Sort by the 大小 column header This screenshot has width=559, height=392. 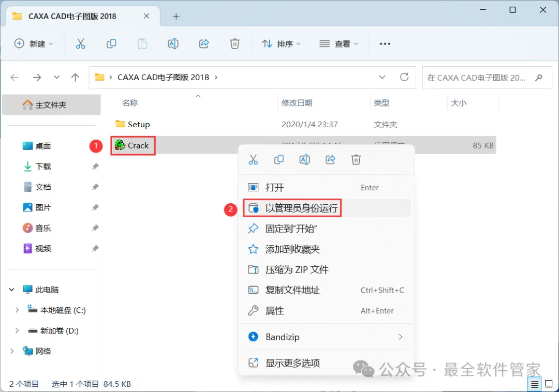[x=459, y=103]
